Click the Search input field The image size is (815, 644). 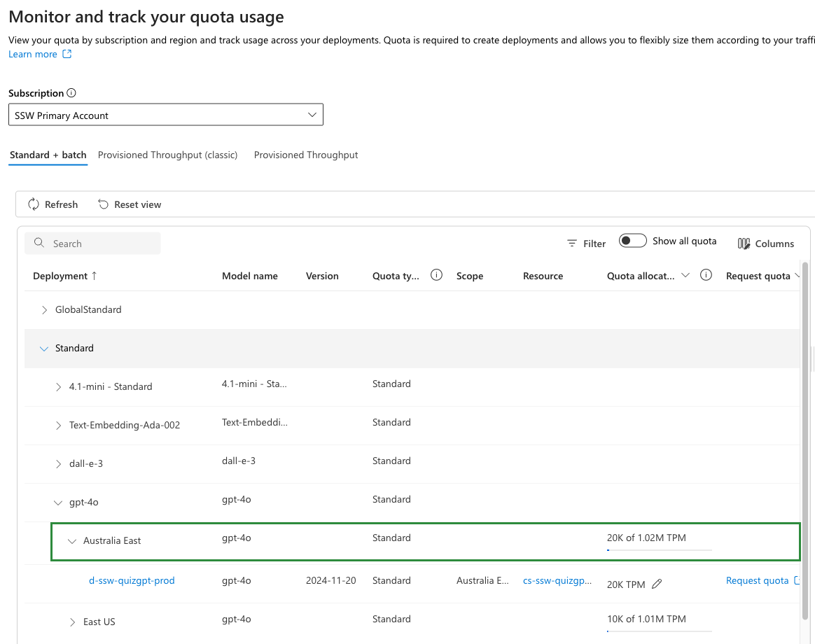pos(92,244)
